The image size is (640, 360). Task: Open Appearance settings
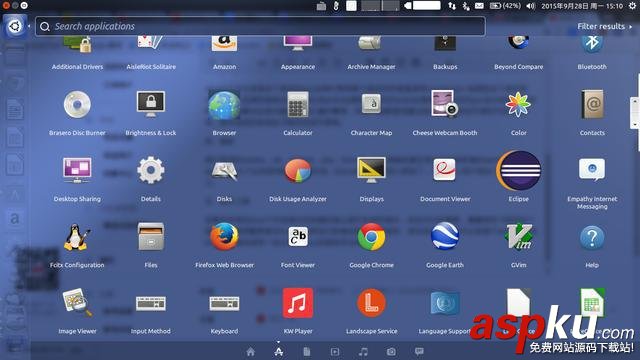coord(298,43)
